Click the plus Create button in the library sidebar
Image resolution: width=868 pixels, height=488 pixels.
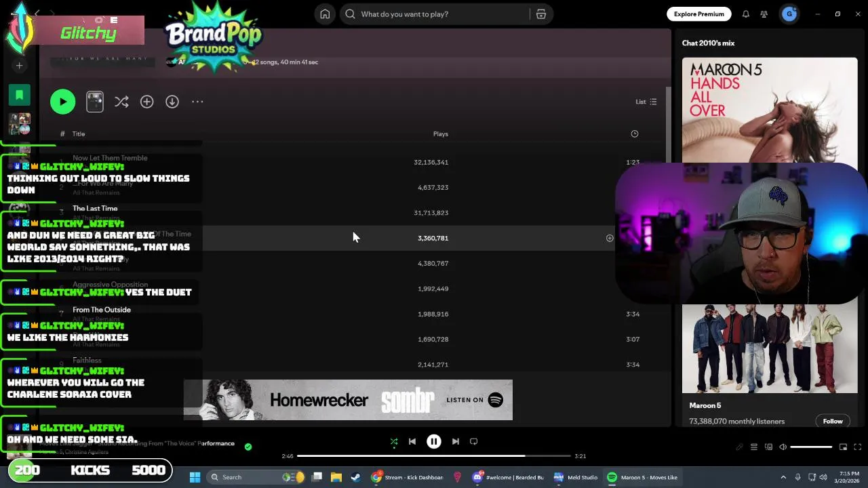point(19,66)
